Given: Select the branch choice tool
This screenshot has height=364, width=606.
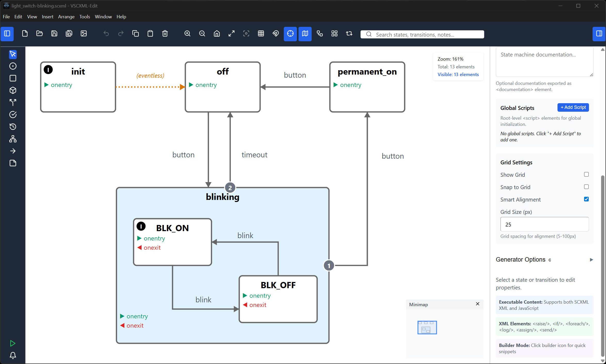Looking at the screenshot, I should [13, 102].
